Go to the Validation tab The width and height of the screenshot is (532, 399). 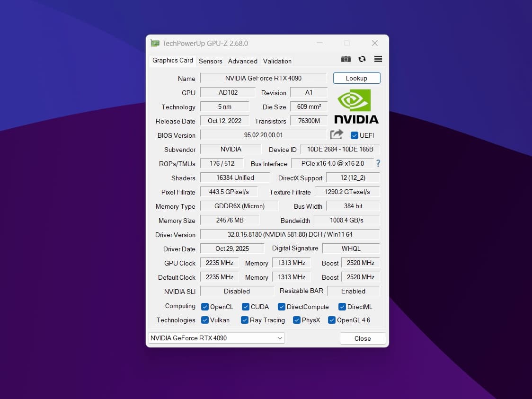pyautogui.click(x=277, y=61)
